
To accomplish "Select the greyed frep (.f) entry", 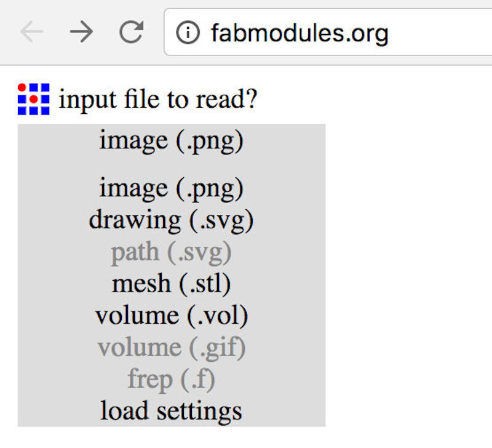I will (171, 380).
